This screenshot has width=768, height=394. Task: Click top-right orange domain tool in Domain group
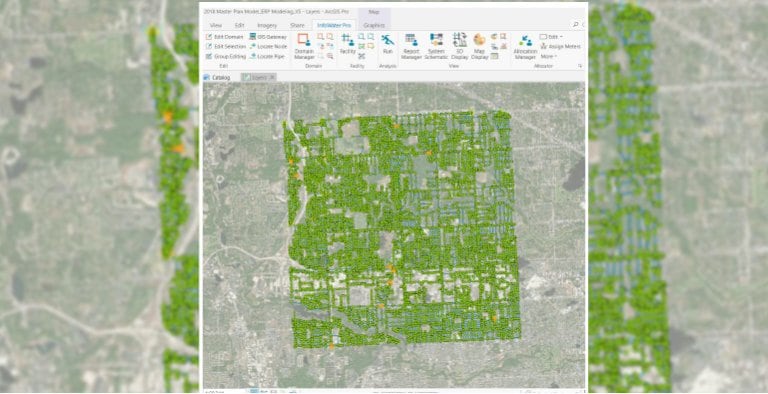click(330, 37)
